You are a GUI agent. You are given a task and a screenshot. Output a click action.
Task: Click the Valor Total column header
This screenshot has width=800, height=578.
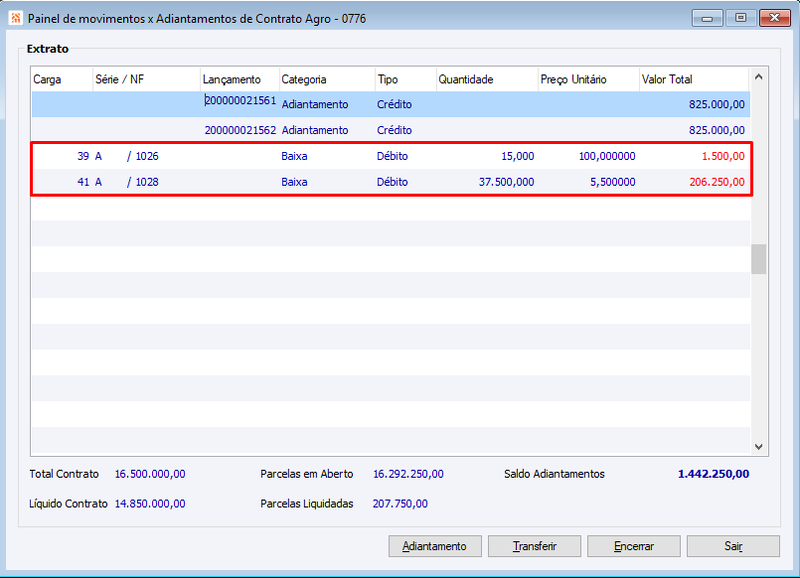tap(694, 80)
